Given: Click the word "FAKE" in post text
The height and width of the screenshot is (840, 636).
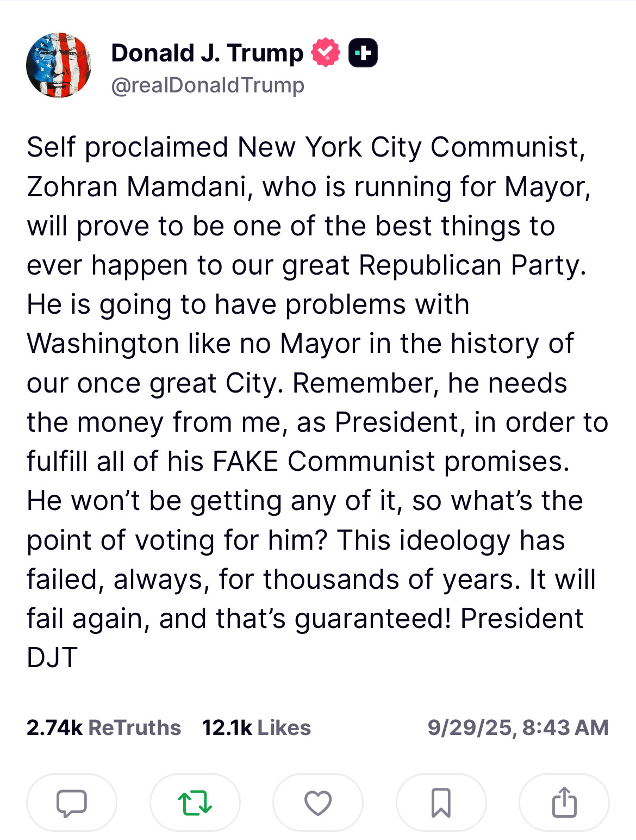Looking at the screenshot, I should coord(245,462).
